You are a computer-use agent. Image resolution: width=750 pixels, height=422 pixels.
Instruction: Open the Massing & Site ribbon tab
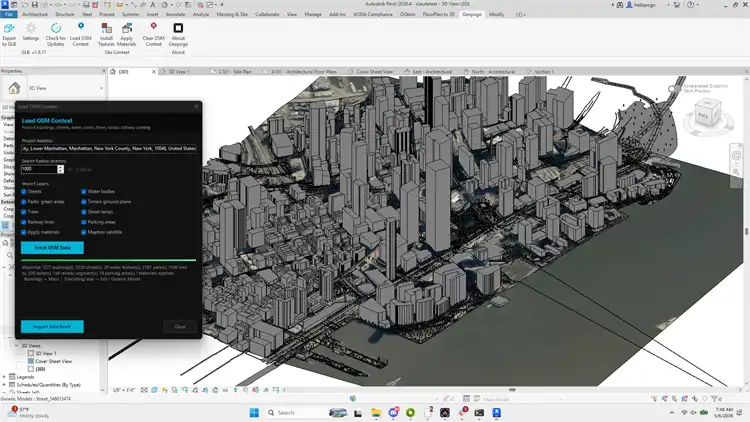coord(232,14)
